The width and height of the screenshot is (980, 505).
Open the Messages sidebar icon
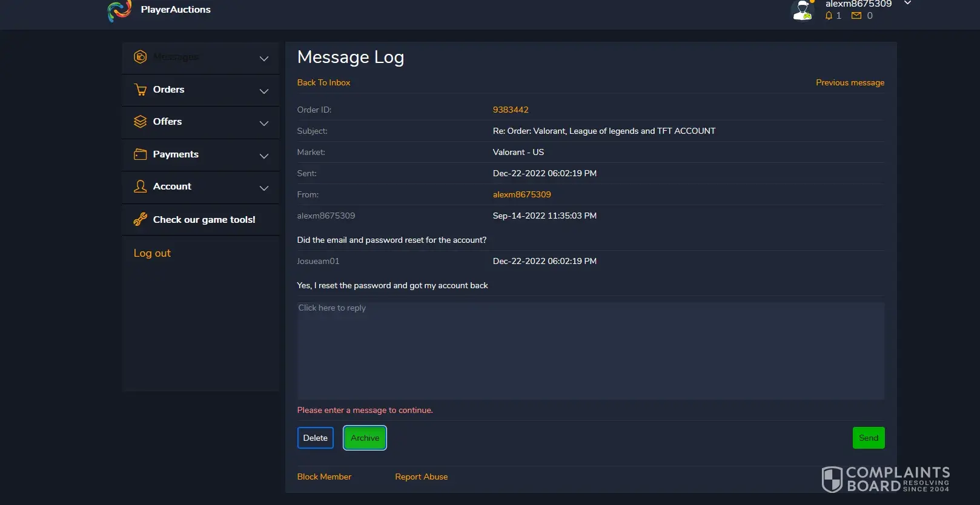[140, 57]
